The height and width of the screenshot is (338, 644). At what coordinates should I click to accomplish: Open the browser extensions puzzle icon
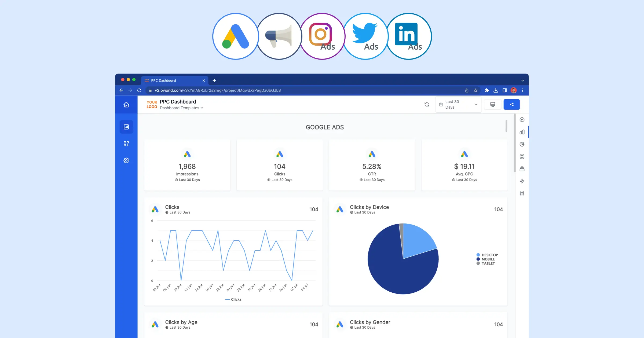pyautogui.click(x=487, y=90)
